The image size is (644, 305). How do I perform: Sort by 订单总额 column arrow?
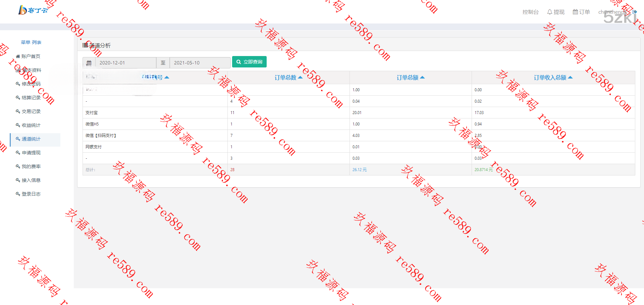(422, 78)
